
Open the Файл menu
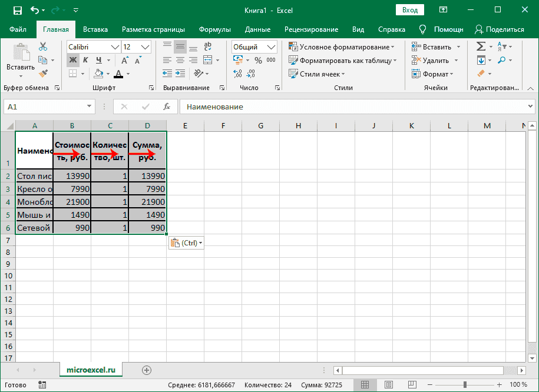[18, 29]
